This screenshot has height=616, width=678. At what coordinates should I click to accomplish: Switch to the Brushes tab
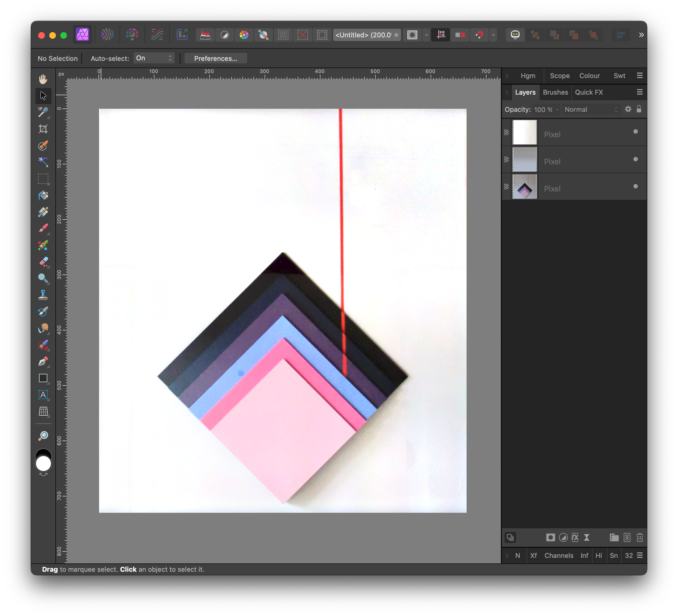(555, 92)
